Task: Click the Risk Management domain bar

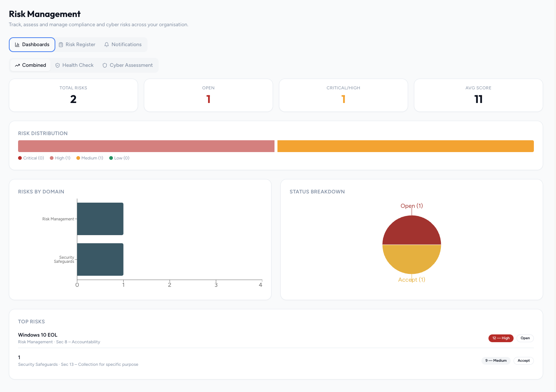Action: point(100,219)
